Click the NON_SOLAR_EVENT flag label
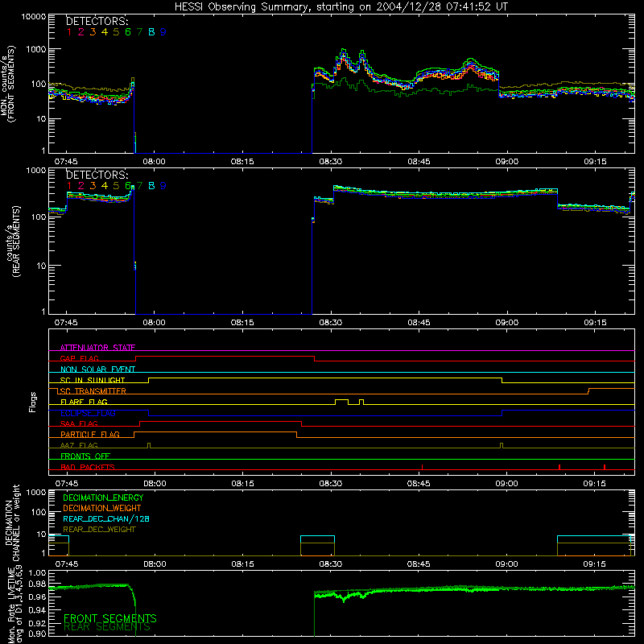Image resolution: width=644 pixels, height=644 pixels. pos(97,369)
